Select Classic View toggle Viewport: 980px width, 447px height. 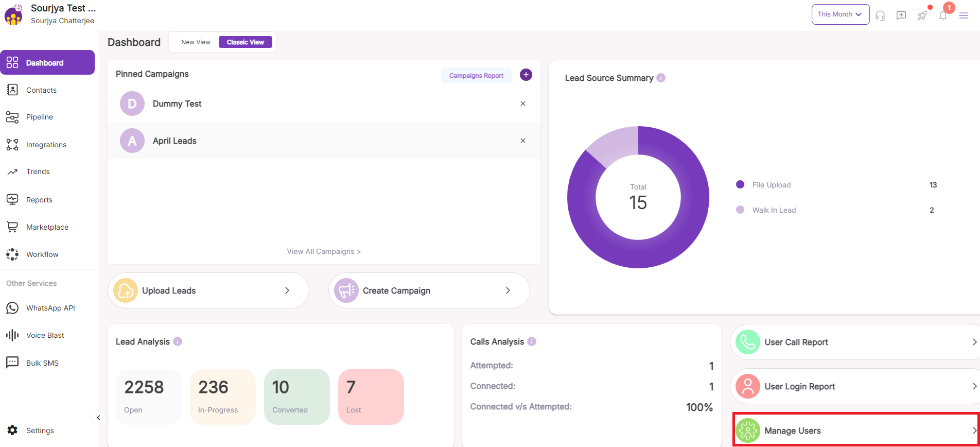click(246, 42)
